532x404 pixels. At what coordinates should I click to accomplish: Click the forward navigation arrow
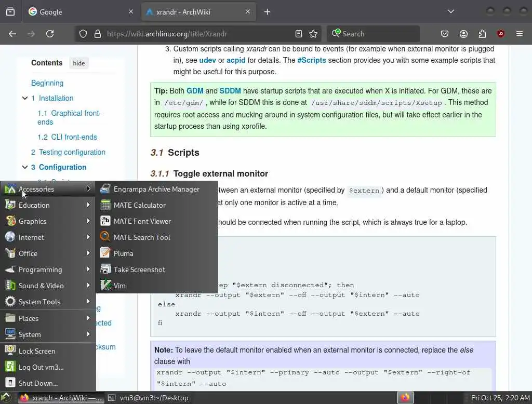click(x=31, y=34)
